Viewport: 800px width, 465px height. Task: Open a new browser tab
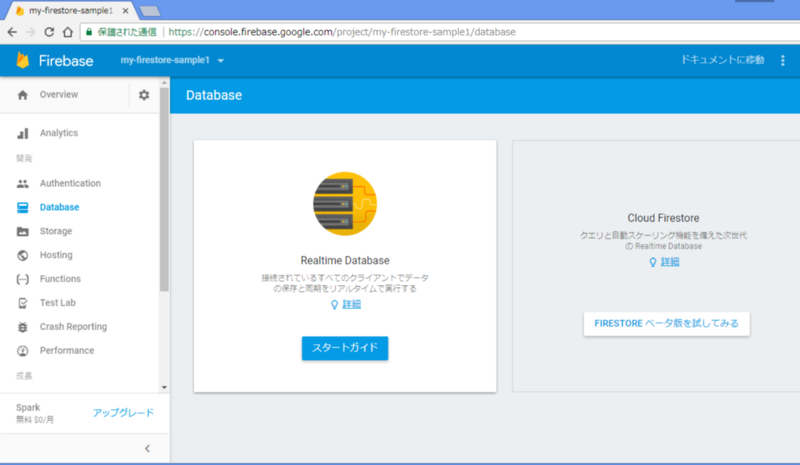coord(150,11)
